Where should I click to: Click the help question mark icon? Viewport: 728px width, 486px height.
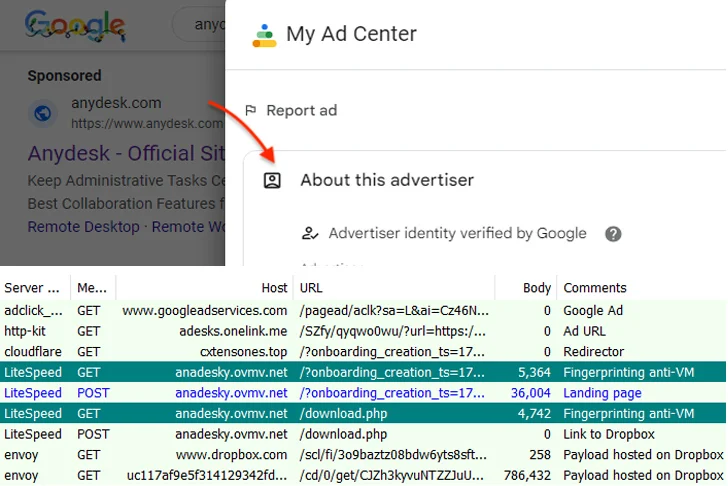click(x=613, y=234)
